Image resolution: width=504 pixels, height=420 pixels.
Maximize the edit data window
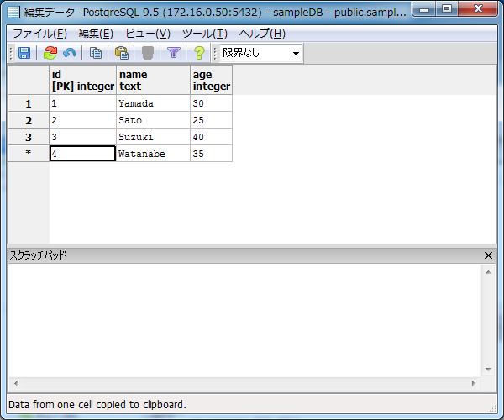coord(447,9)
